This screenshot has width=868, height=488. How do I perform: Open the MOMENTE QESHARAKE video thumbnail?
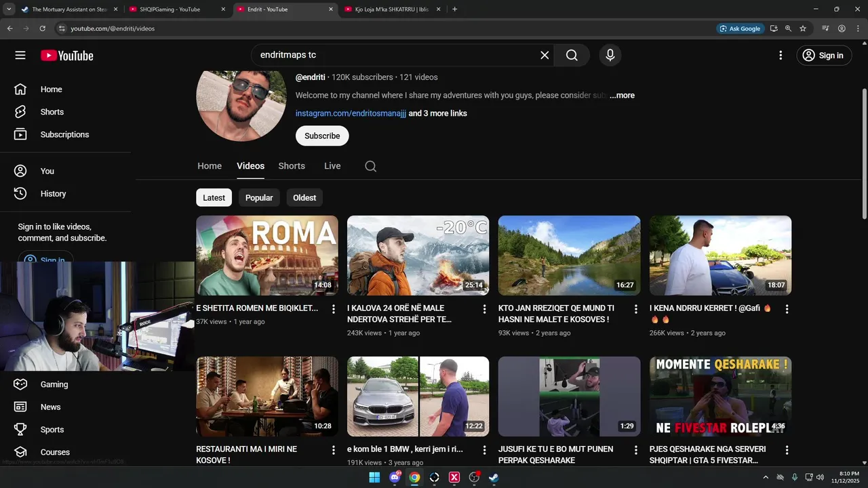click(x=720, y=396)
